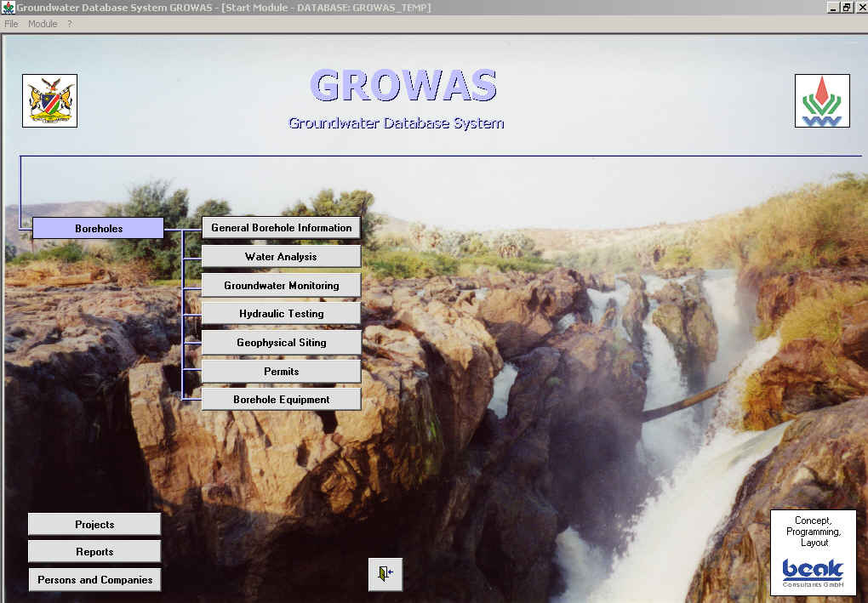
Task: Click the GROWAS app icon in title bar
Action: 8,8
